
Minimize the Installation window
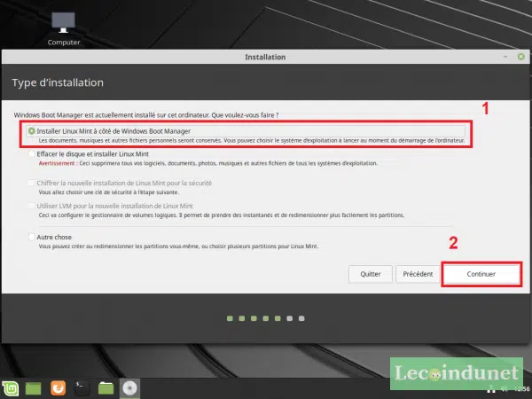pos(505,57)
